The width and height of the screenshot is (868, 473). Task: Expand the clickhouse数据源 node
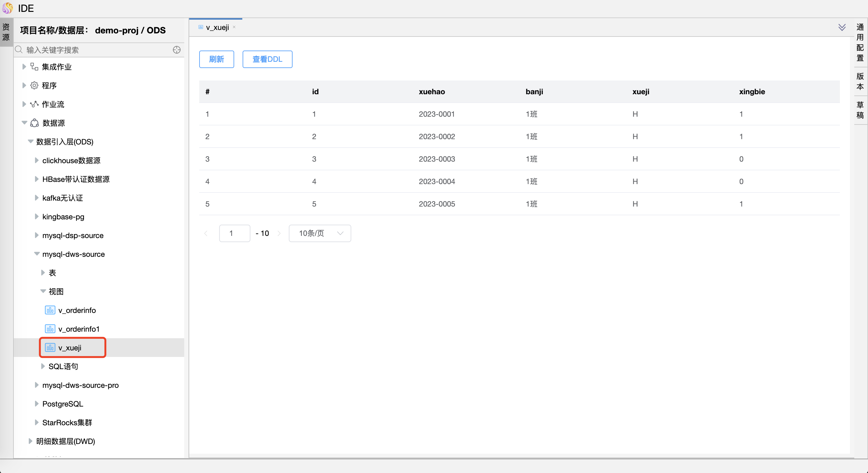click(37, 160)
